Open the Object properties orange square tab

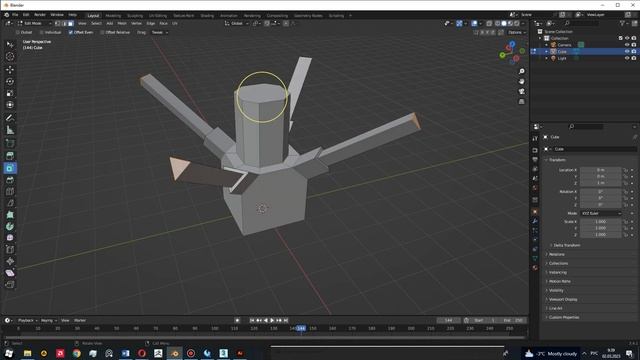pos(535,212)
